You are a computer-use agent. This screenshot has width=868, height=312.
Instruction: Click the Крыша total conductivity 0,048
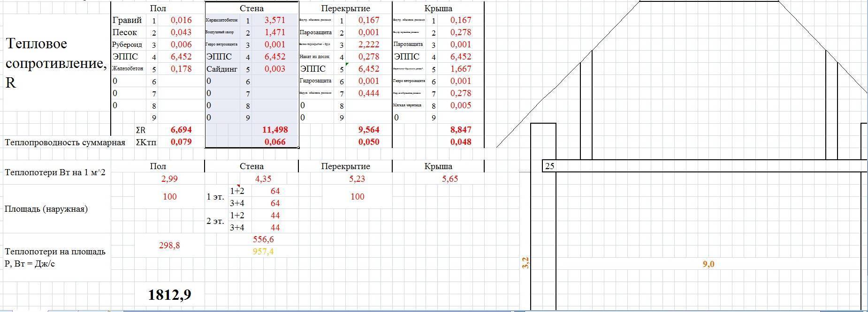460,142
